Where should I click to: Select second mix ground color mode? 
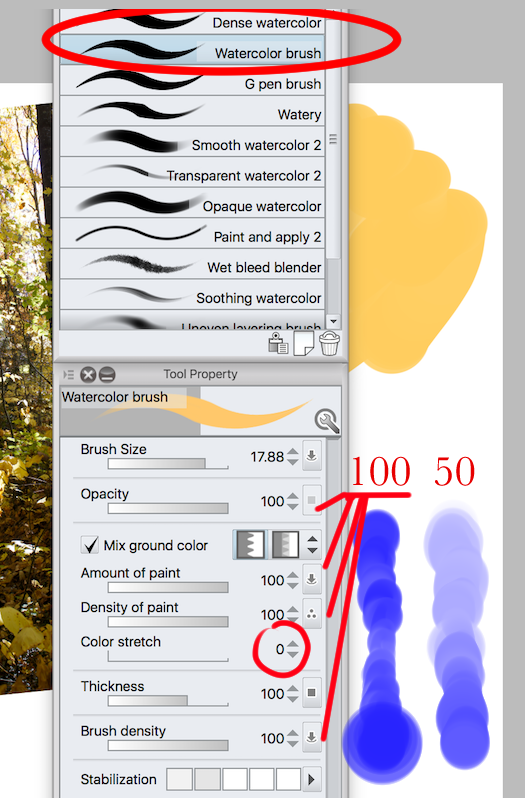click(285, 545)
